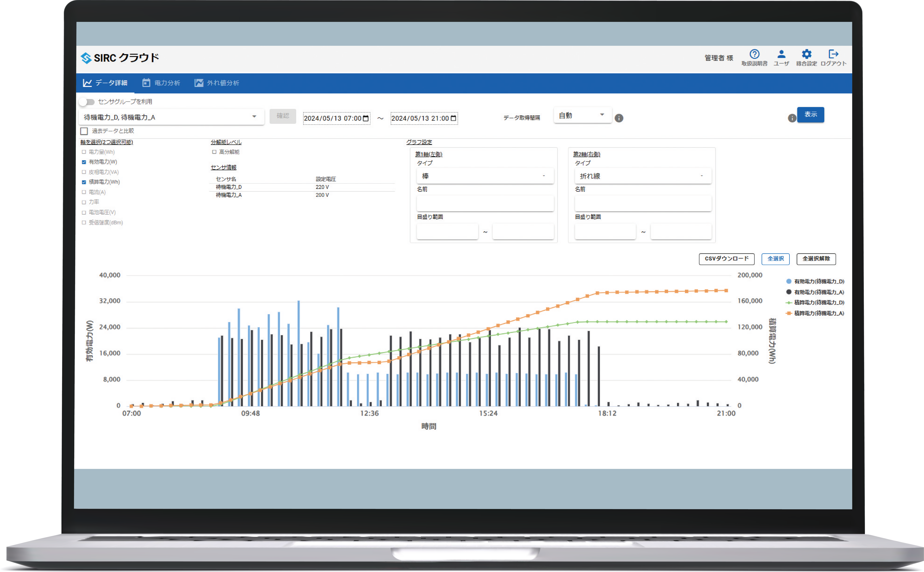This screenshot has width=924, height=572.
Task: Click orange 積算電力(待機電力_A) legend swatch
Action: (x=788, y=313)
